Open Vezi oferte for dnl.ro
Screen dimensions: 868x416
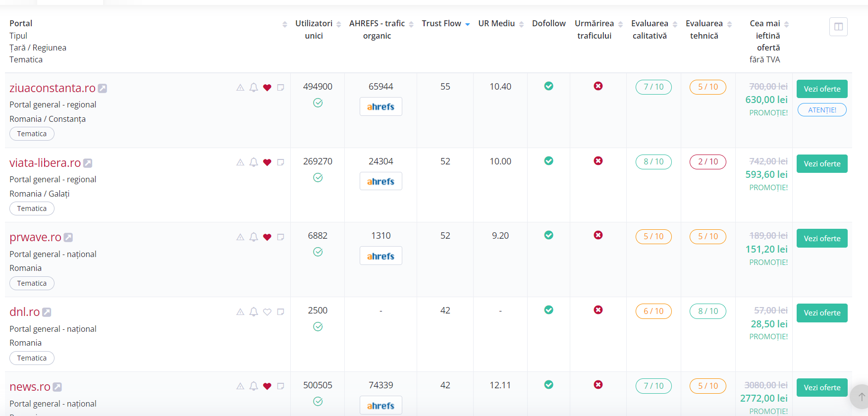[x=822, y=313]
